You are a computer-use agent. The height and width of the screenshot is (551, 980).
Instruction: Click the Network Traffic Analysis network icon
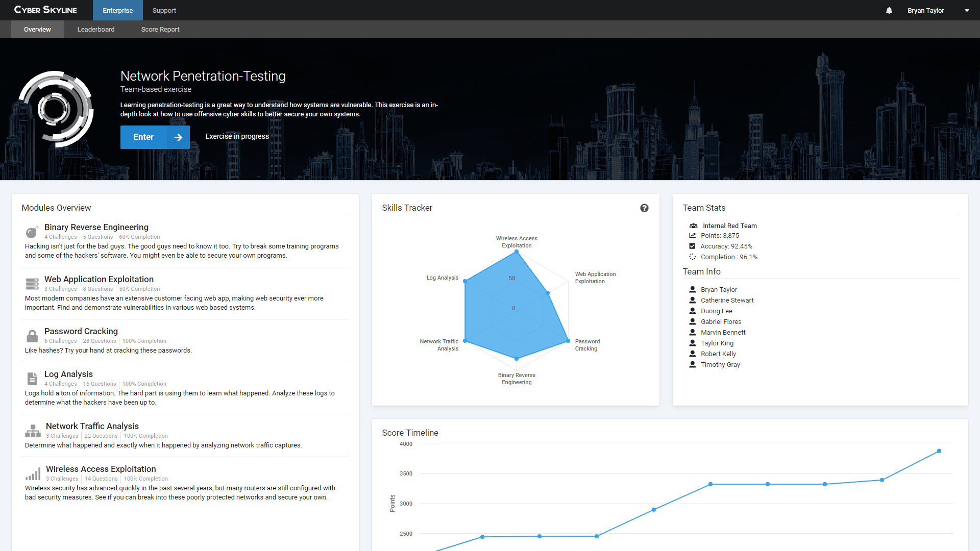click(33, 431)
